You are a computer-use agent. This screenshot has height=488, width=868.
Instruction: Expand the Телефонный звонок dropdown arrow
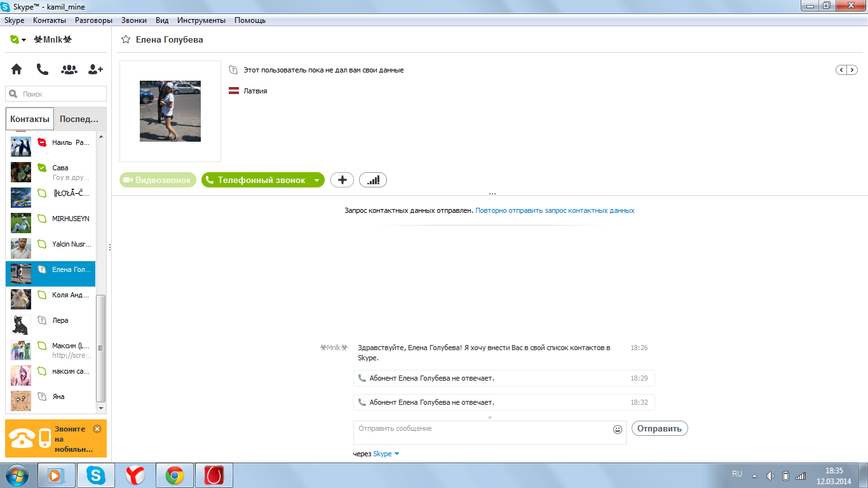click(x=316, y=180)
